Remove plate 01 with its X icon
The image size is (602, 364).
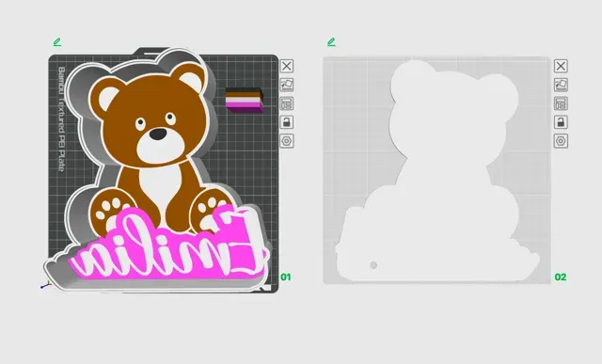pos(287,66)
